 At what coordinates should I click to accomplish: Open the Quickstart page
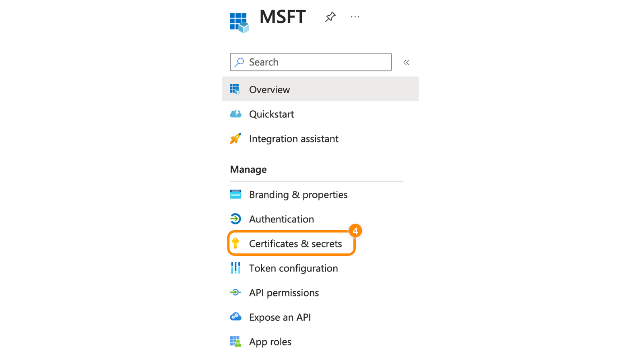coord(271,114)
